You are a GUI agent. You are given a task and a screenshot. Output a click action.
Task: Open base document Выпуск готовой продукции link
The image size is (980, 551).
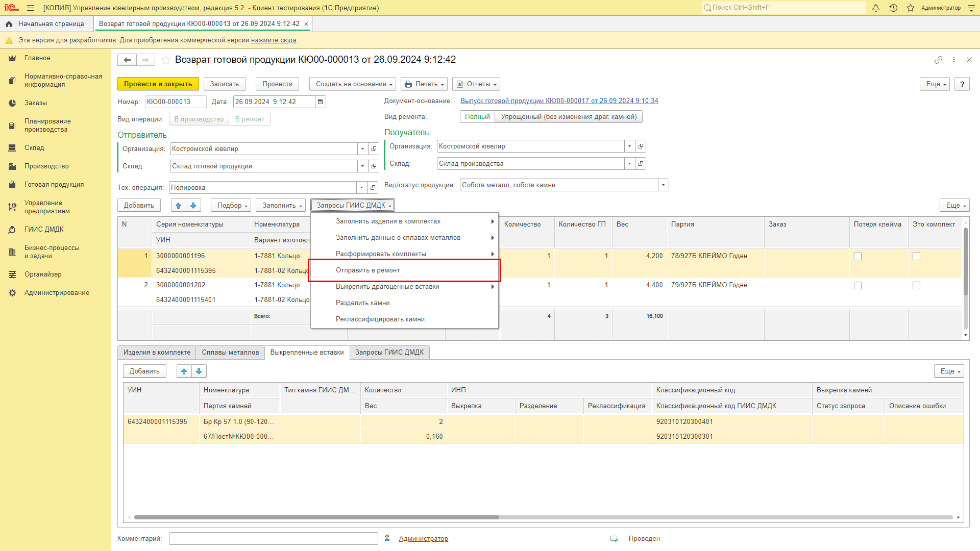pyautogui.click(x=559, y=101)
